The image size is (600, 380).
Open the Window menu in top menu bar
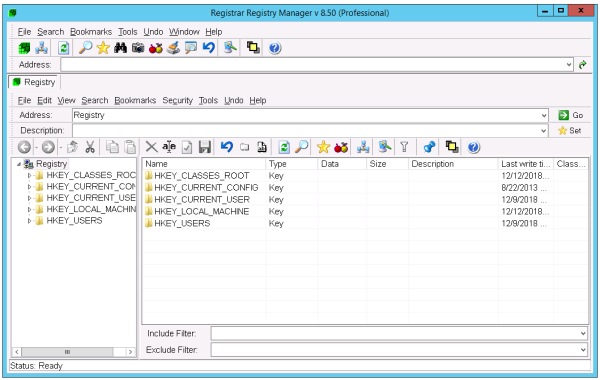coord(184,32)
